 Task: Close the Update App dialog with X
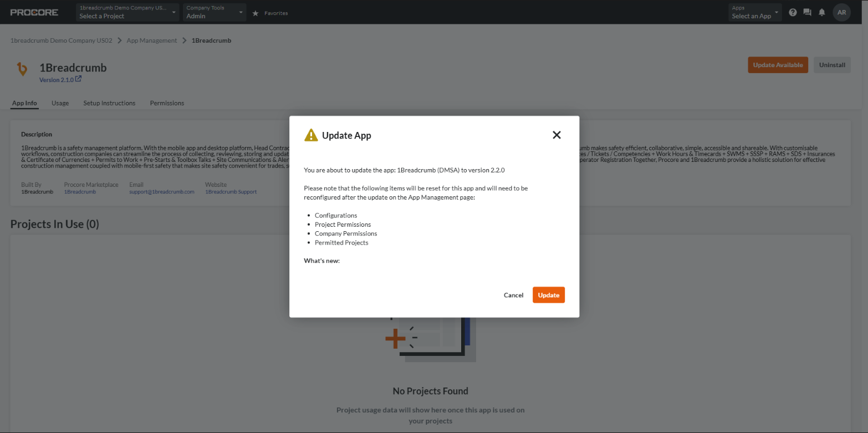[557, 135]
